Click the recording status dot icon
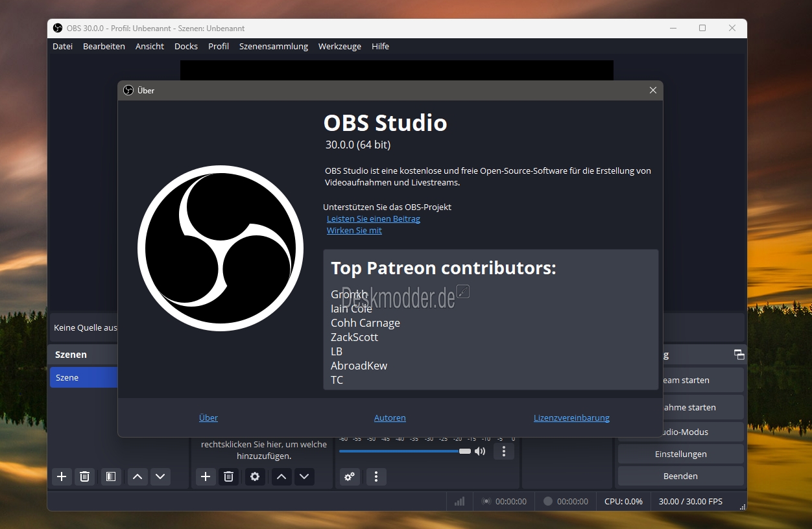 click(x=548, y=501)
